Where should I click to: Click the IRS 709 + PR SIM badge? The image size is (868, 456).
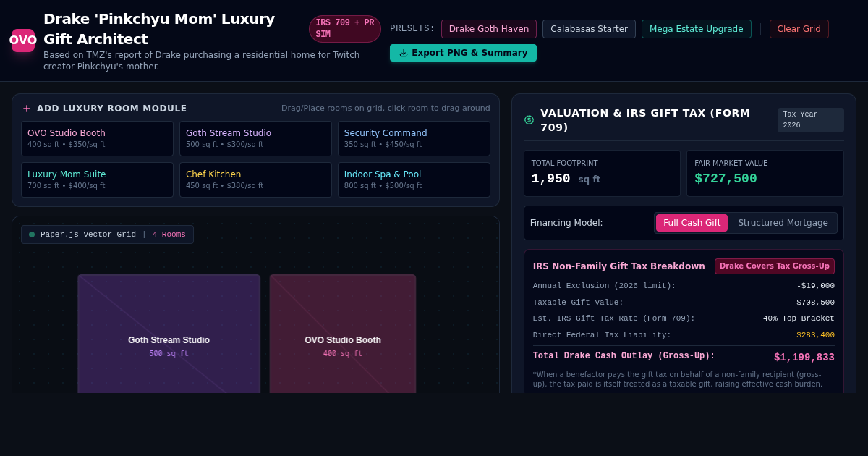pyautogui.click(x=345, y=29)
